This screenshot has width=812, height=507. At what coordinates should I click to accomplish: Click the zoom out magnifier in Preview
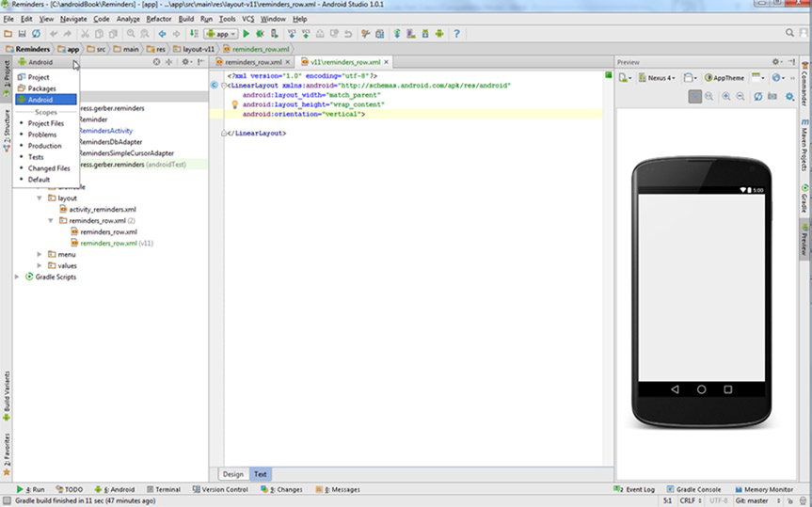741,96
